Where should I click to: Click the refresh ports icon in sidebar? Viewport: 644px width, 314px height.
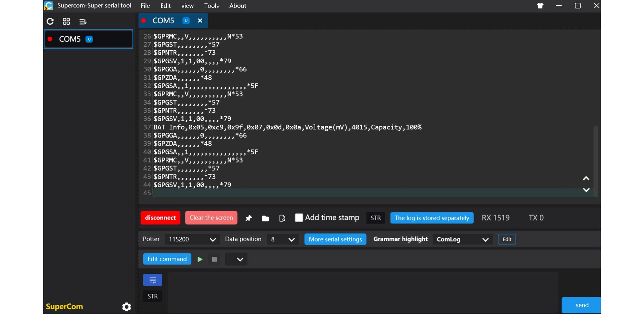coord(50,22)
